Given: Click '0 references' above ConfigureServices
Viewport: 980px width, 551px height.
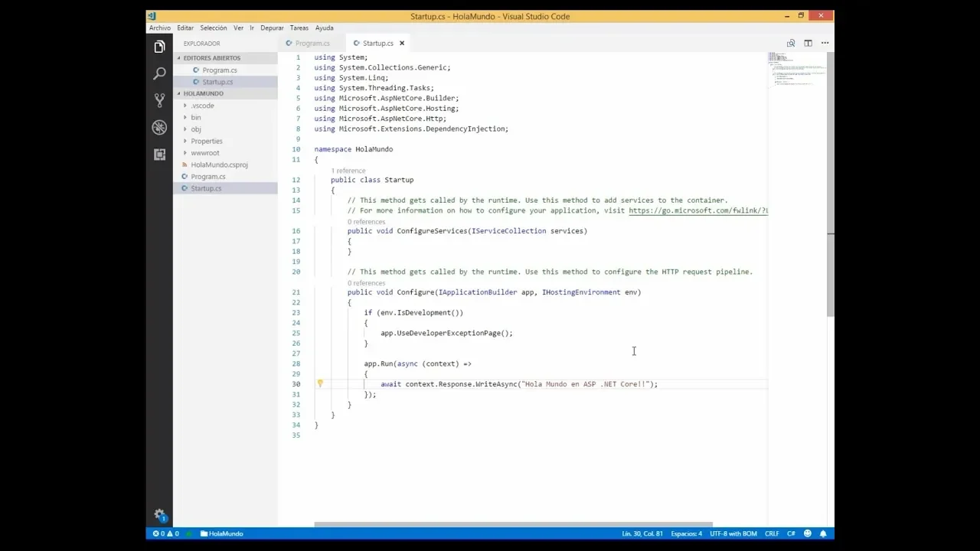Looking at the screenshot, I should [x=366, y=222].
